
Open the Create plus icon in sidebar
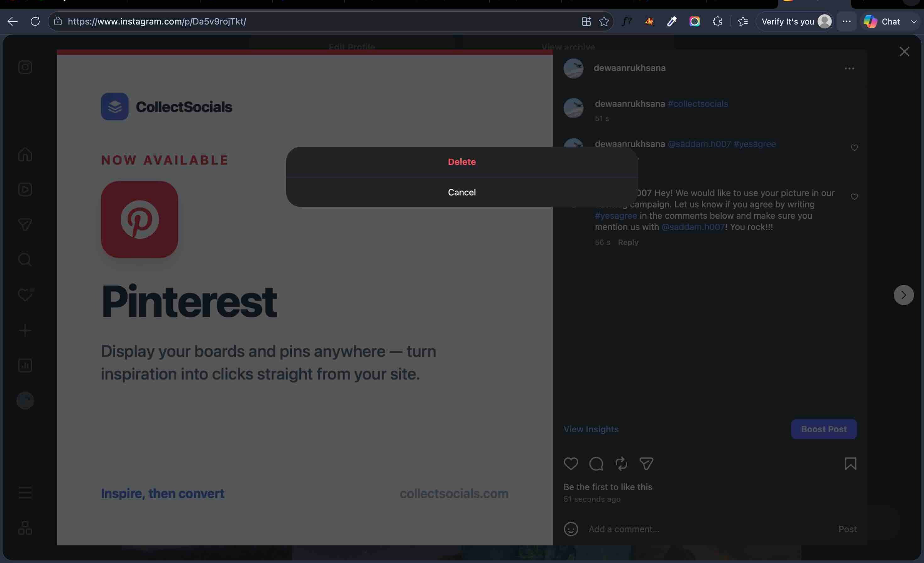click(25, 330)
